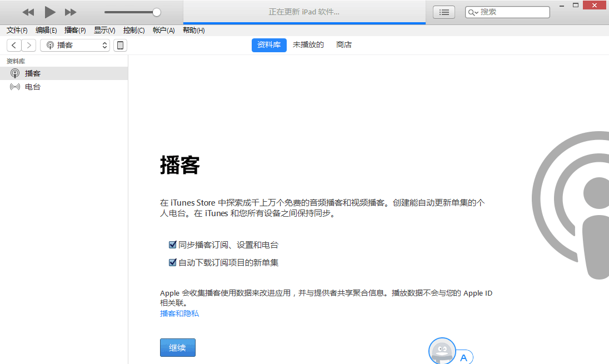The height and width of the screenshot is (364, 609).
Task: Click the iPad device icon
Action: pyautogui.click(x=119, y=45)
